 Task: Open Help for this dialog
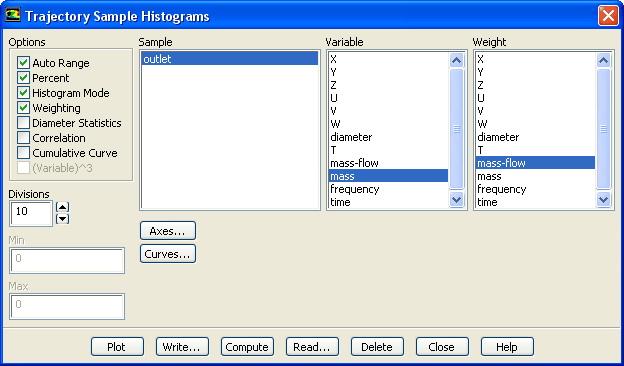tap(507, 347)
